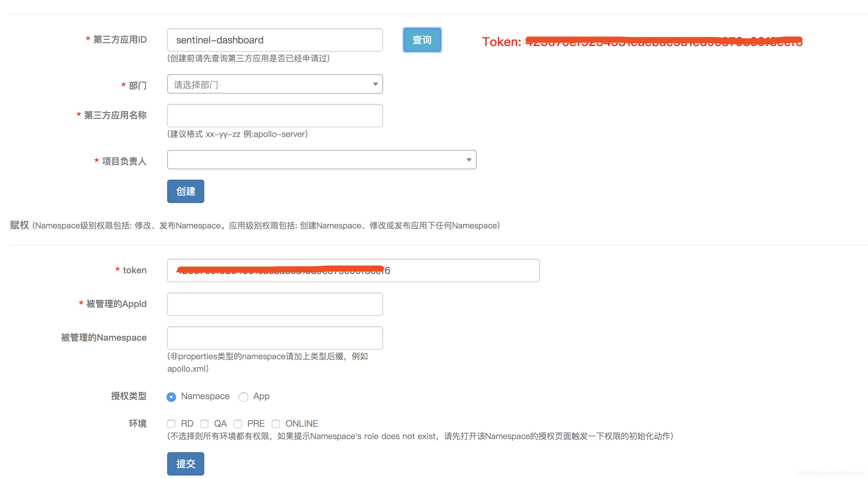This screenshot has width=868, height=479.
Task: Click the 项目负责人 dropdown arrow
Action: pyautogui.click(x=469, y=160)
